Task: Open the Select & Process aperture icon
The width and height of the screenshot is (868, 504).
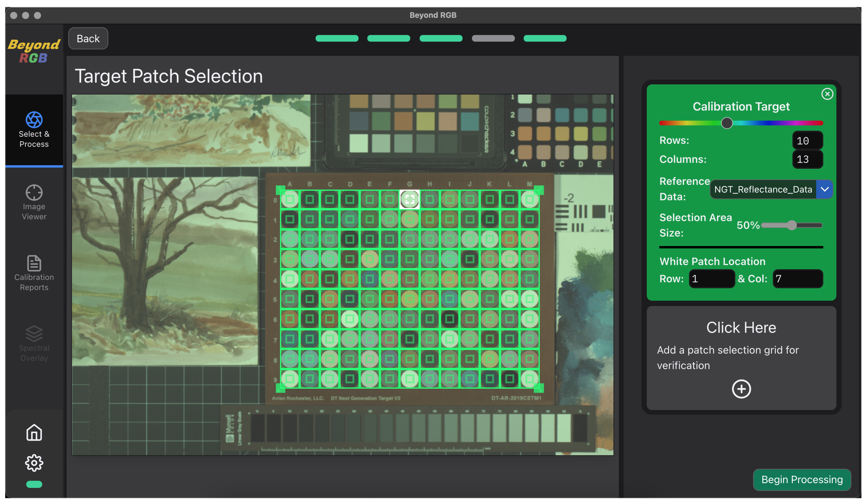Action: pos(34,120)
